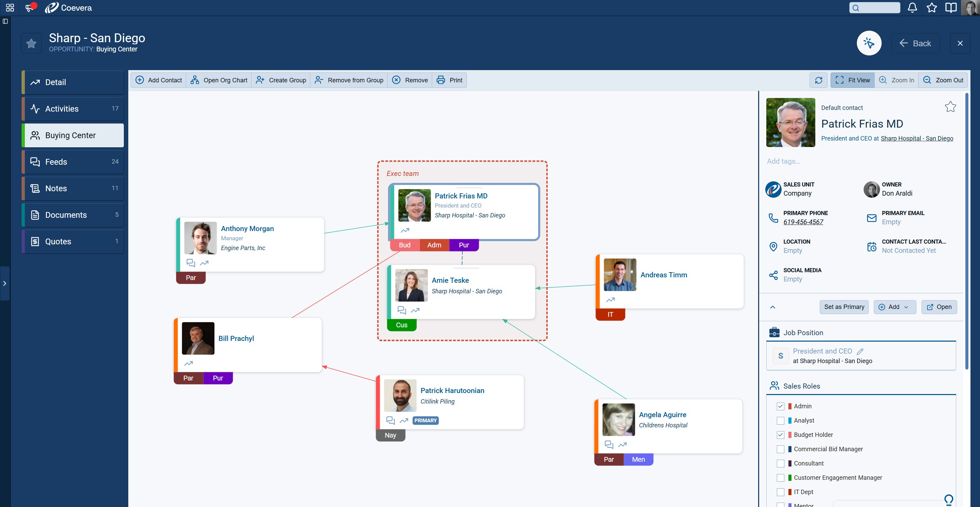Favorite Patrick Frias MD with the star icon
Image resolution: width=980 pixels, height=507 pixels.
(950, 107)
